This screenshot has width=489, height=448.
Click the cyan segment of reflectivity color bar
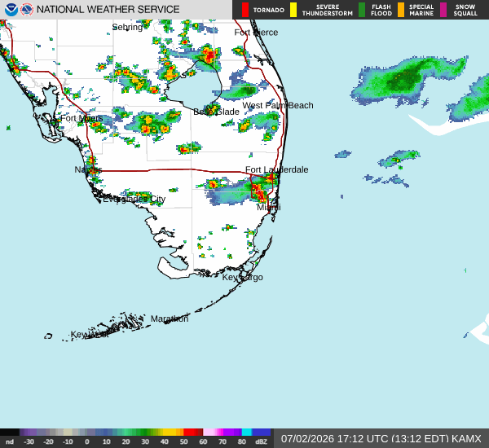247,432
